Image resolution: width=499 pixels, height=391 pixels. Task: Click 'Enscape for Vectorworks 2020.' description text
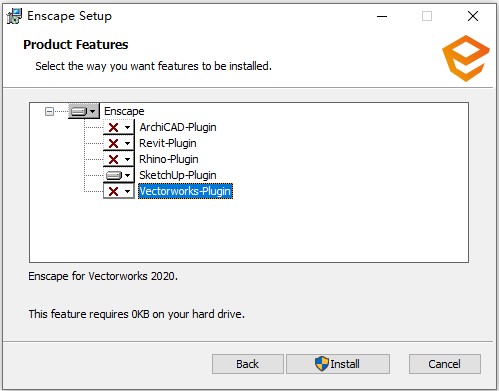click(103, 276)
